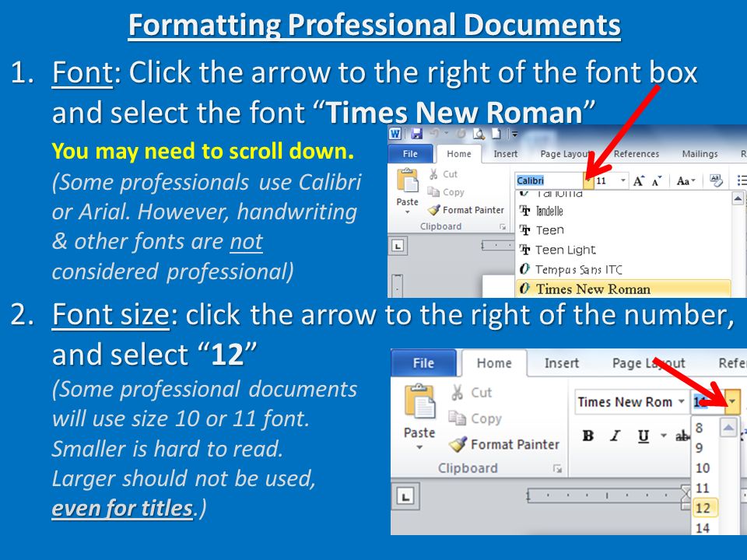Click the Redo icon in upper Word quick access toolbar
Viewport: 747px width, 560px height.
pyautogui.click(x=461, y=134)
